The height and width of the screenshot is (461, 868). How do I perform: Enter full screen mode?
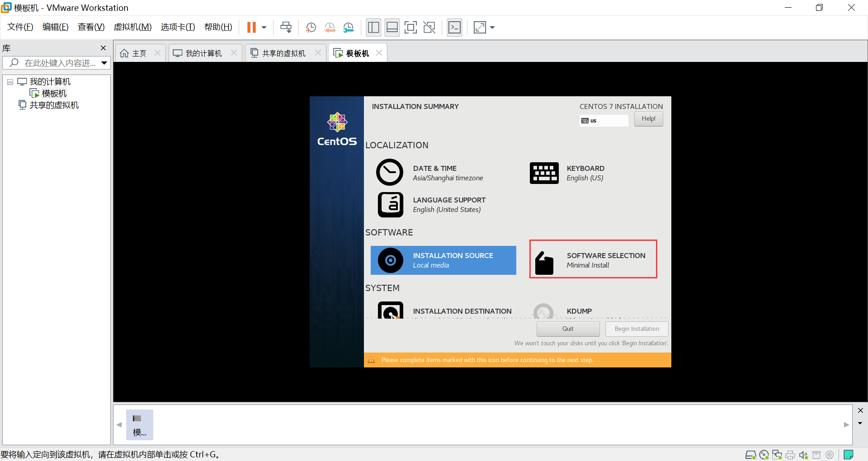click(x=410, y=28)
